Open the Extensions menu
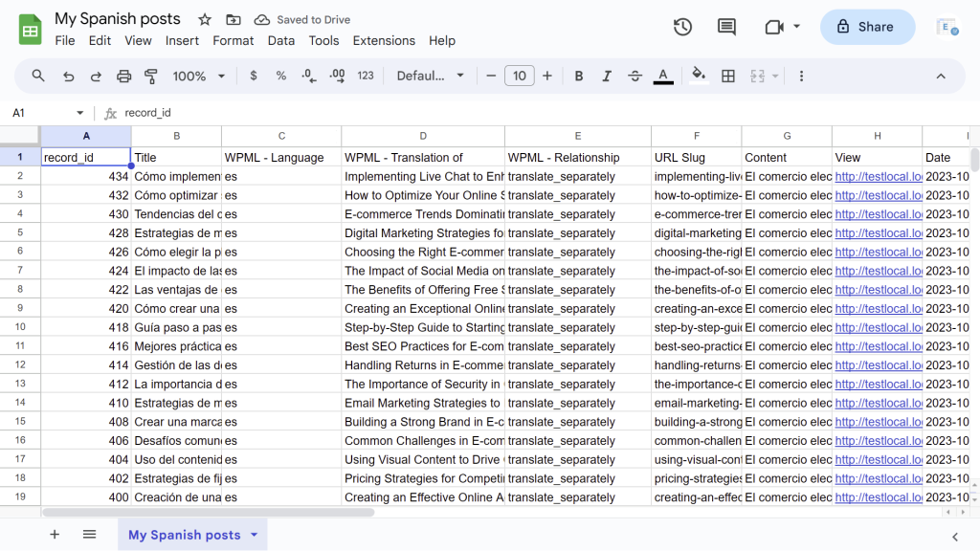The width and height of the screenshot is (980, 551). 384,40
